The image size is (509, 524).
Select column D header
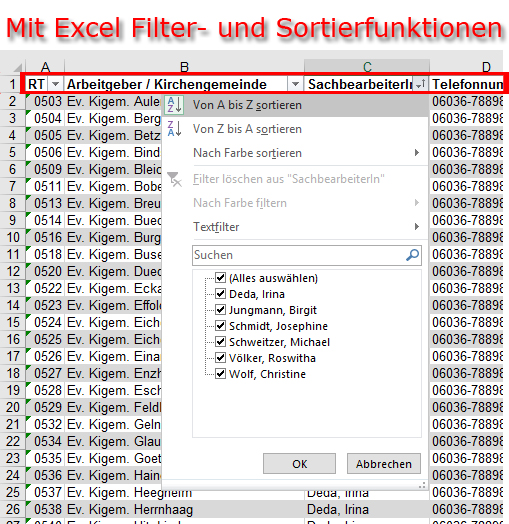coord(467,67)
